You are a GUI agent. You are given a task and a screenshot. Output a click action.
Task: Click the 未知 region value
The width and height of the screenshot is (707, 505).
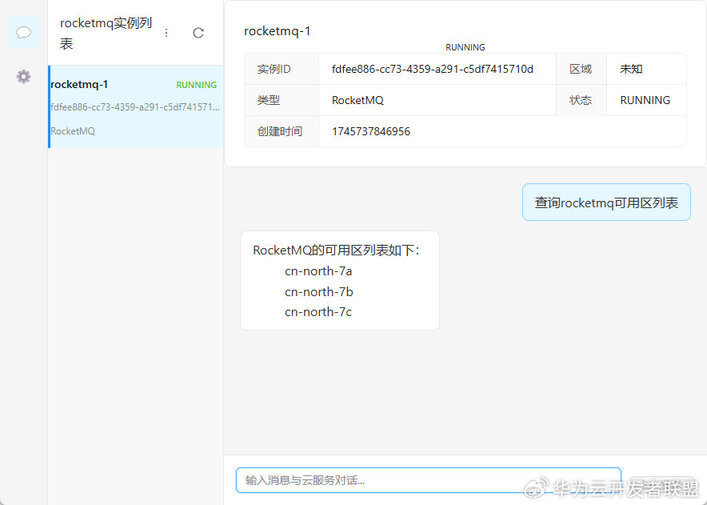point(631,69)
